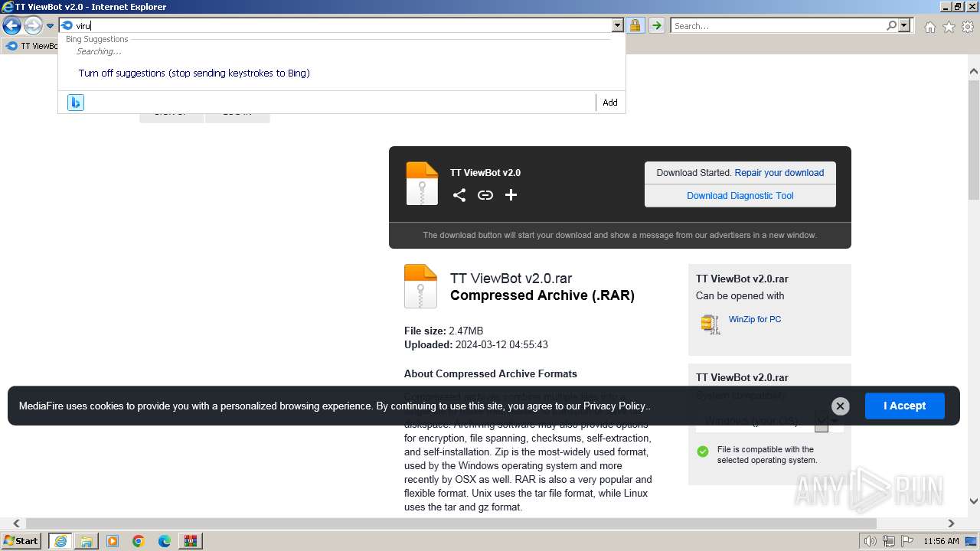Image resolution: width=980 pixels, height=551 pixels.
Task: Click the I Accept cookies button
Action: [905, 406]
